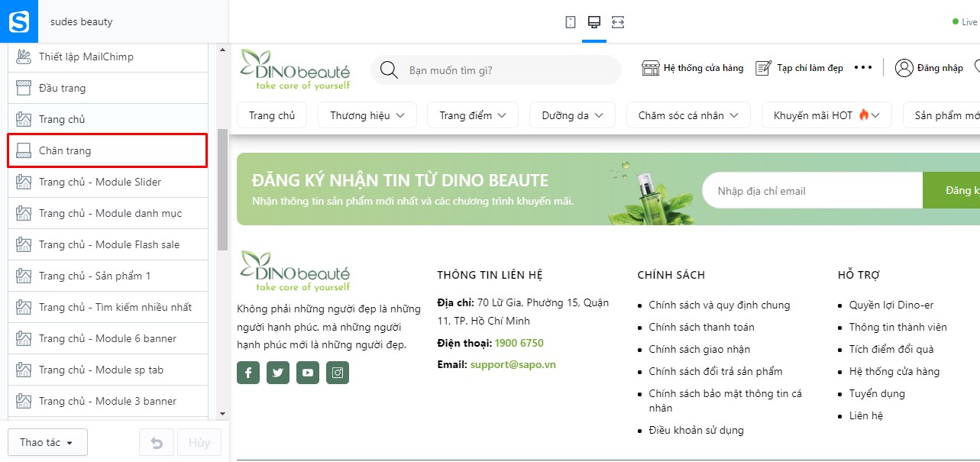The width and height of the screenshot is (980, 462).
Task: Click the user account icon
Action: (904, 68)
